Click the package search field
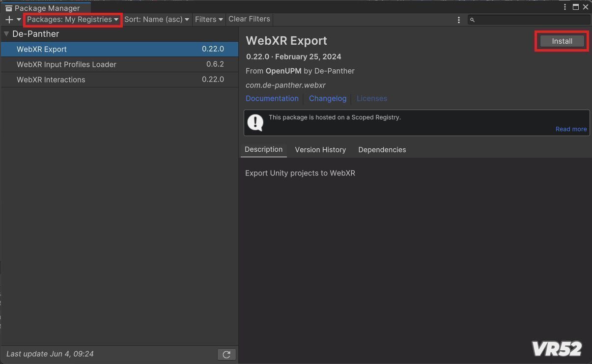592x364 pixels. click(529, 20)
